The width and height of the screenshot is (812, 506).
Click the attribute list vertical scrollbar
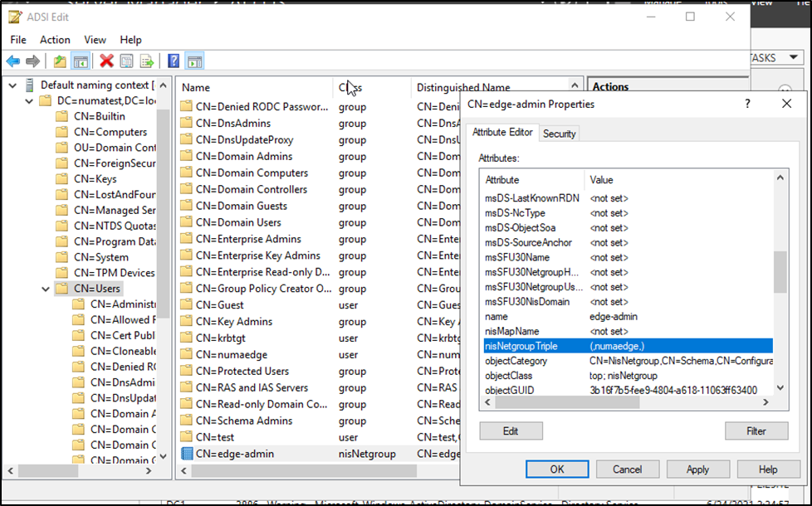pos(780,274)
